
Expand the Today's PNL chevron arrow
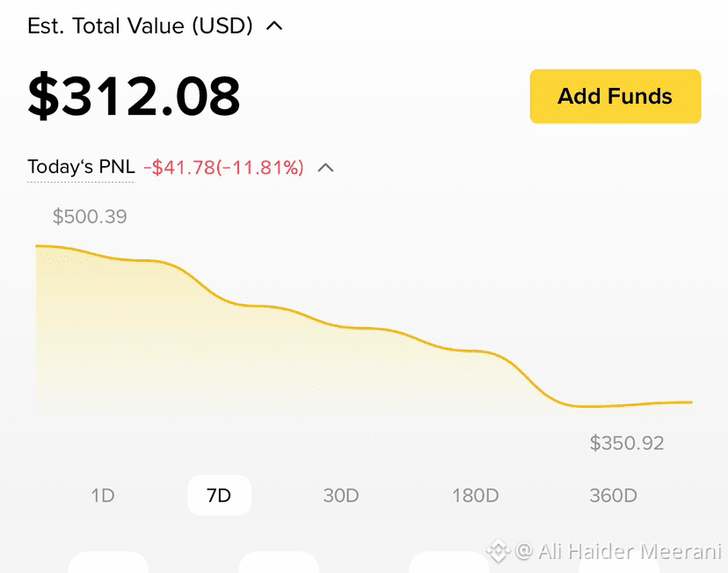[325, 168]
